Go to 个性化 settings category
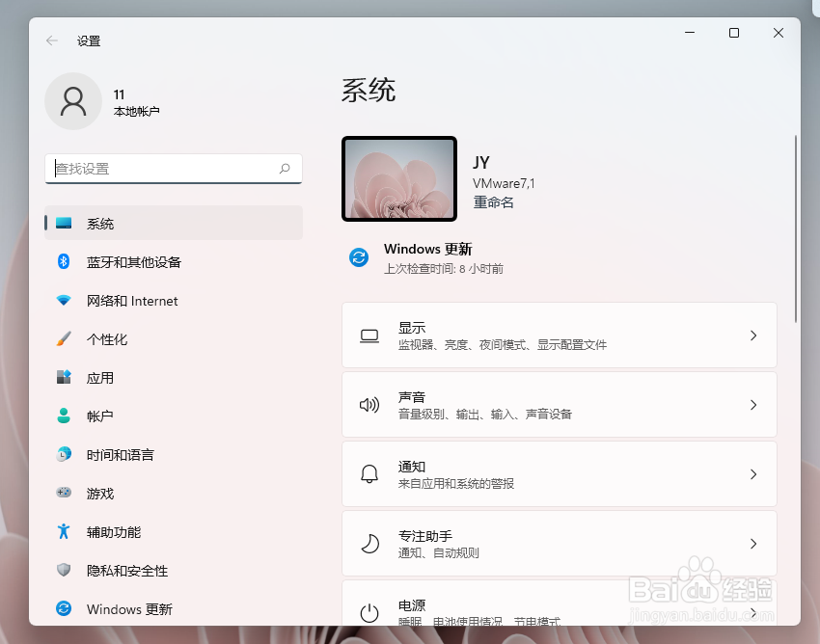 tap(174, 339)
